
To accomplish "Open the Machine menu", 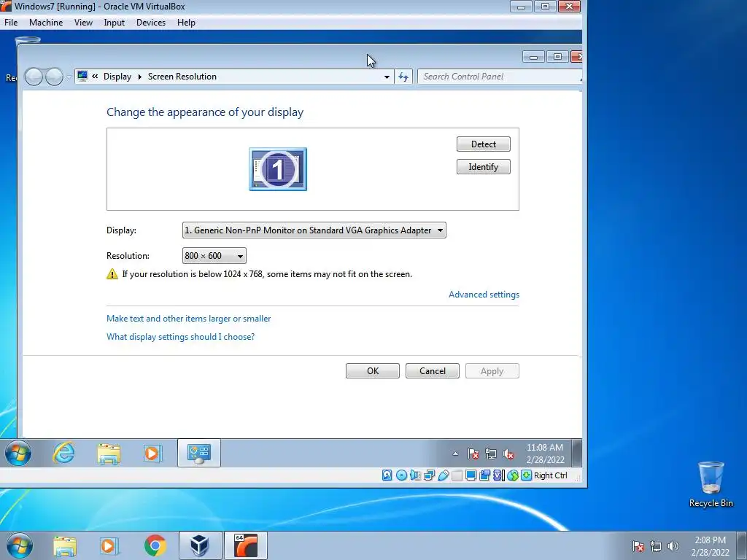I will coord(46,23).
